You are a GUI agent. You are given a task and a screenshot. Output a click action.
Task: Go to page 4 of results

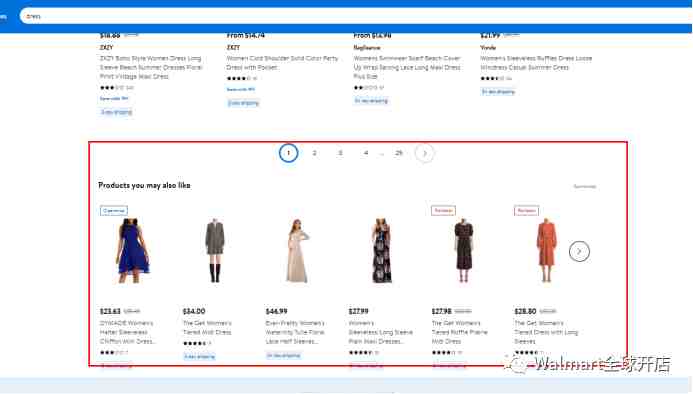tap(366, 153)
